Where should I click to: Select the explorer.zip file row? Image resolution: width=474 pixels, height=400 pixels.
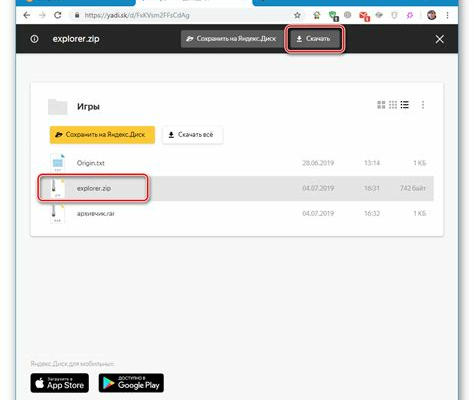237,188
